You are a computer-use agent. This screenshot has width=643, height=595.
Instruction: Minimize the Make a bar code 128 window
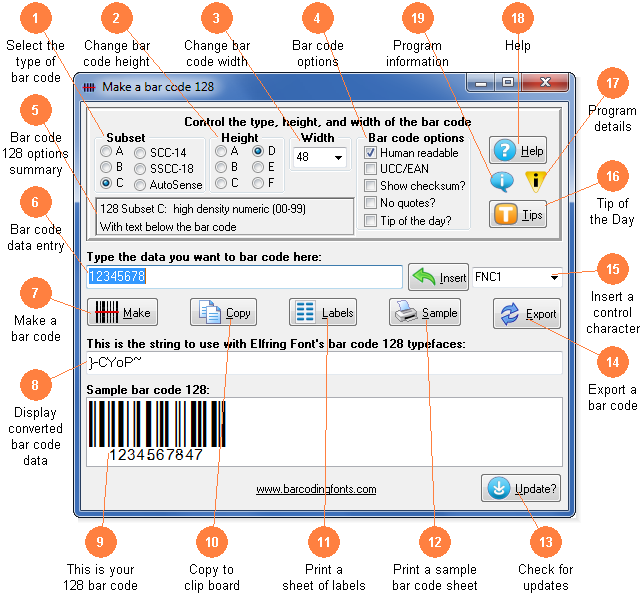(481, 83)
